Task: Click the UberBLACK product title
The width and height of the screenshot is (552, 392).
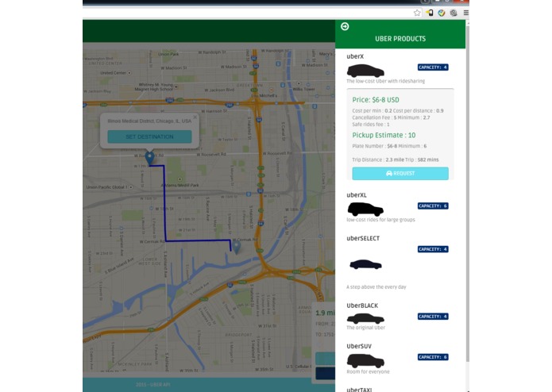Action: (362, 306)
